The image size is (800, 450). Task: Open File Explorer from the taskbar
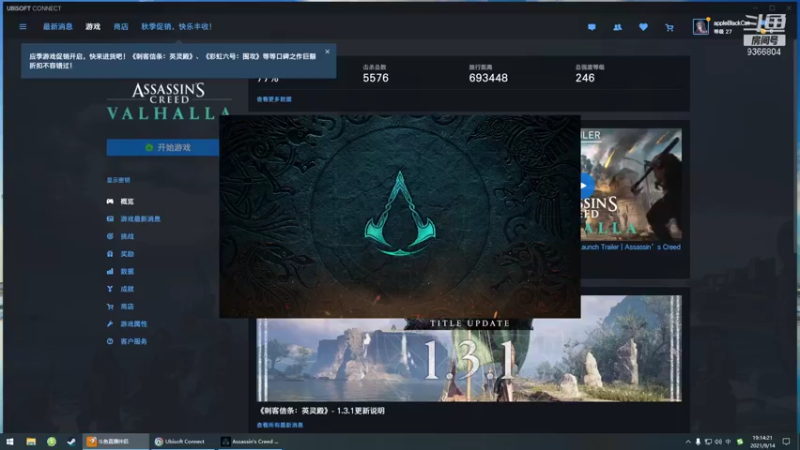(x=31, y=441)
